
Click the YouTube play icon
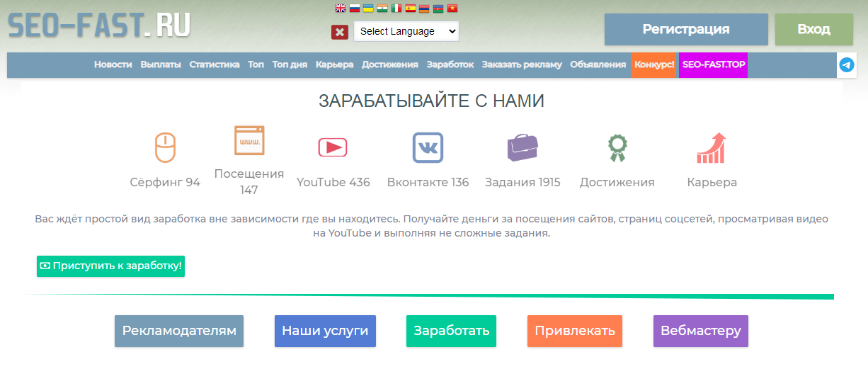[x=333, y=147]
